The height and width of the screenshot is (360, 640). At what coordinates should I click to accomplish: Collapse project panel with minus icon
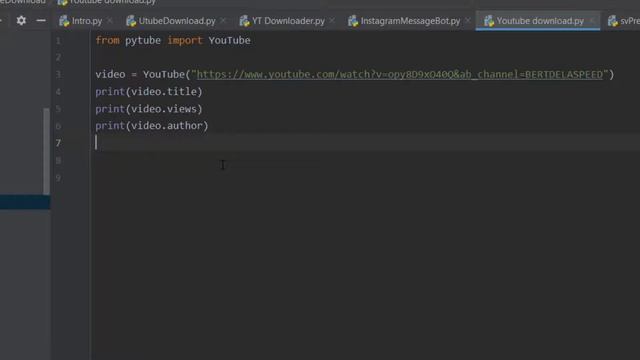(x=41, y=20)
